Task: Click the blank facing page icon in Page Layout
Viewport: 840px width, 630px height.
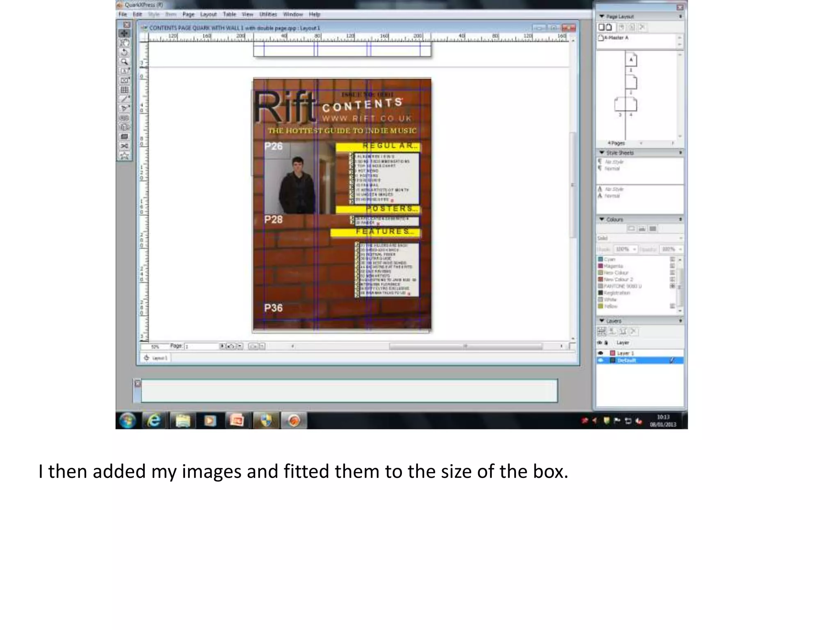Action: (x=609, y=27)
